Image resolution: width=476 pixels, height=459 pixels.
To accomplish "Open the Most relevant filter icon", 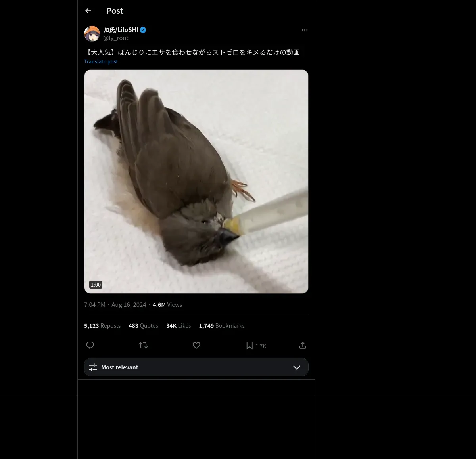I will [93, 367].
